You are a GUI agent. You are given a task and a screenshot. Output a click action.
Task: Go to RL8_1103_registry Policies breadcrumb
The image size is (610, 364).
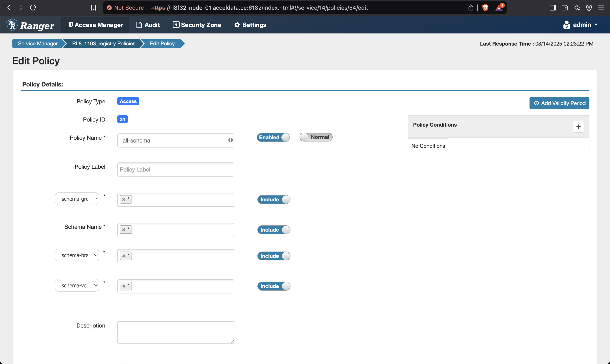(104, 43)
